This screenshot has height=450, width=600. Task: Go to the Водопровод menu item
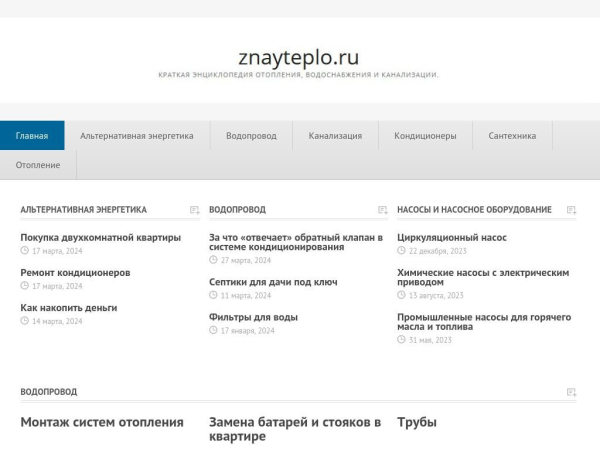pyautogui.click(x=251, y=135)
